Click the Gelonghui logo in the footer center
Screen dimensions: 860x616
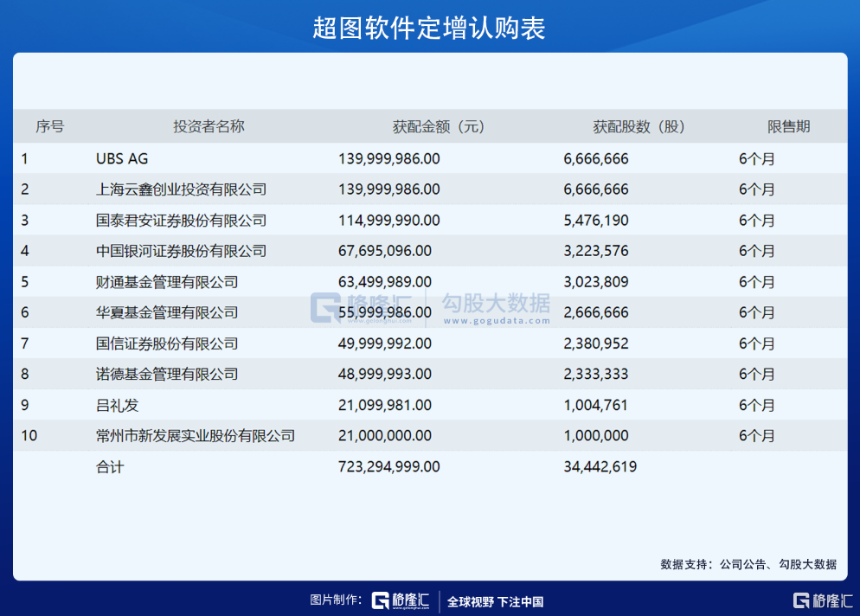pos(401,600)
